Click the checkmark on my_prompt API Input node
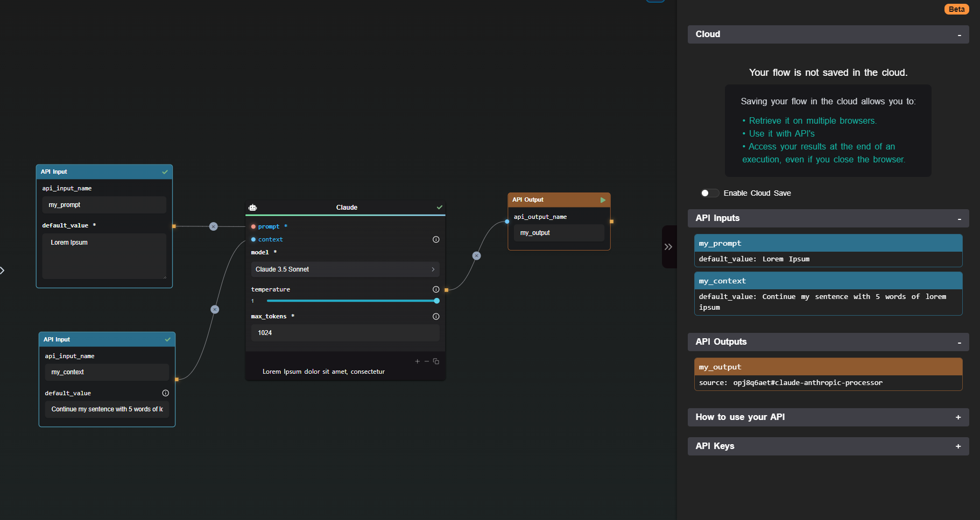 pyautogui.click(x=165, y=172)
